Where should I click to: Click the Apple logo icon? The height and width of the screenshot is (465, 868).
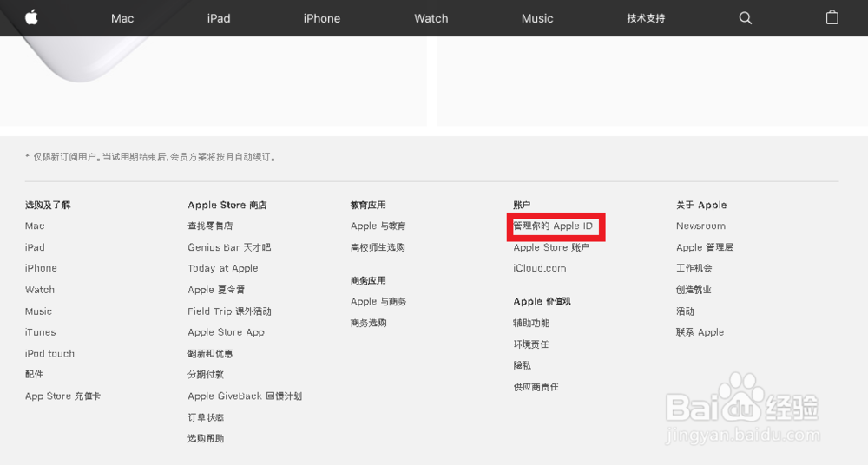(31, 17)
